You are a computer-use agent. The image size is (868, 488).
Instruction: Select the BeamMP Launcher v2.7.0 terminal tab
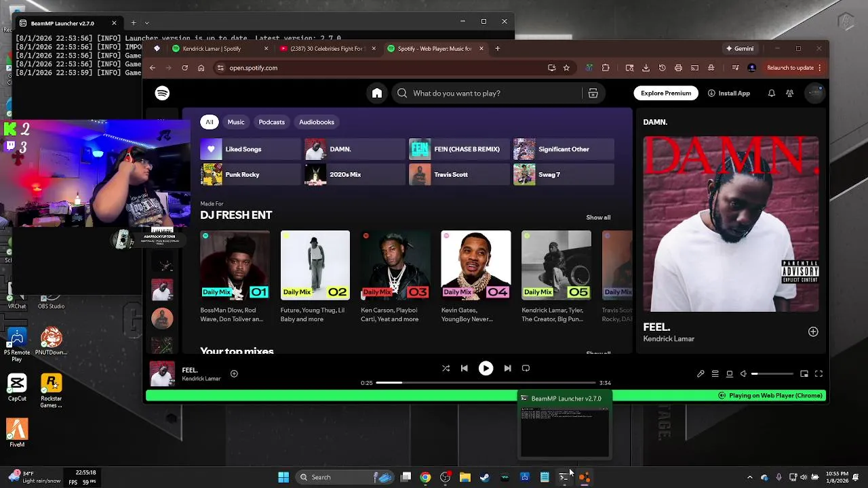66,23
